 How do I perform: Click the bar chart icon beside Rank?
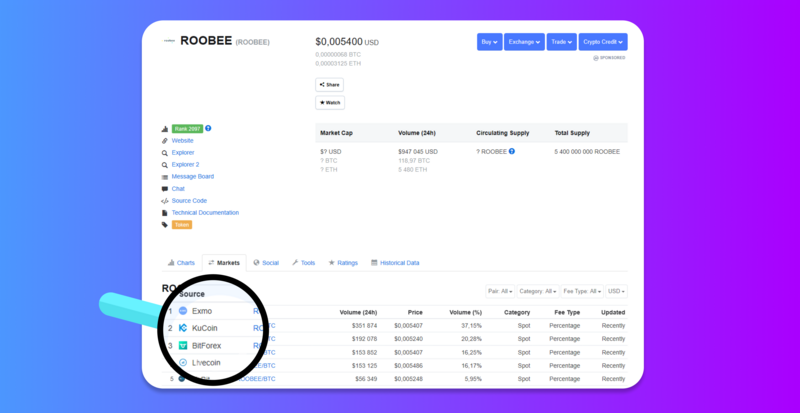point(165,129)
